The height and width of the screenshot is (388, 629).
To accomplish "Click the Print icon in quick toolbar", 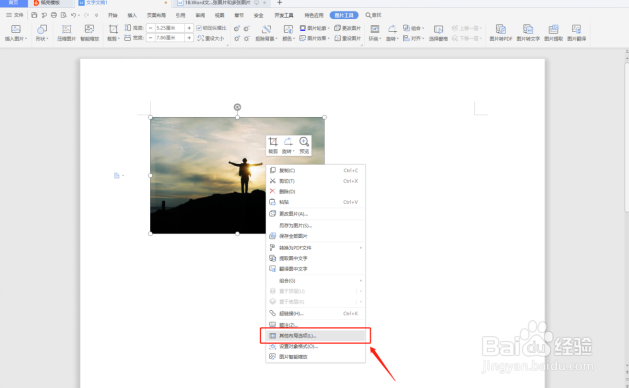I will pos(54,15).
